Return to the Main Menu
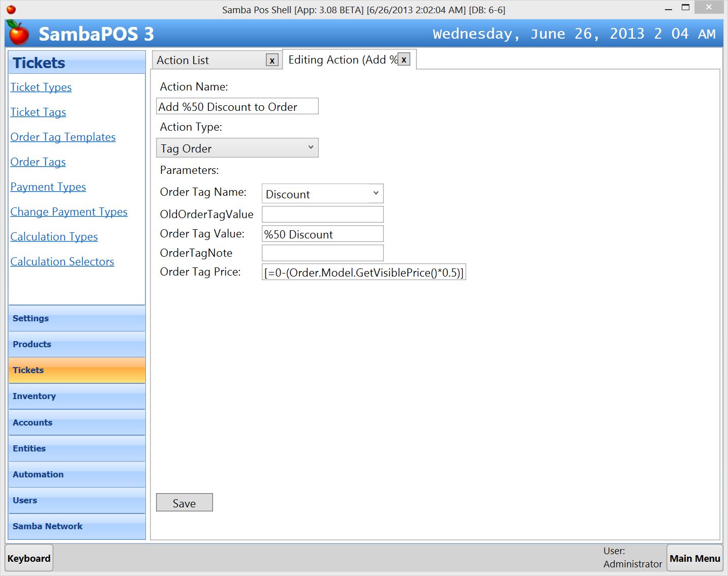The width and height of the screenshot is (728, 576). 694,558
